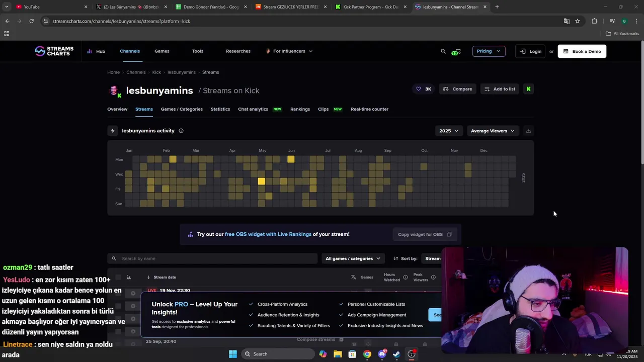Switch to the Overview tab
Screen dimensions: 644x362
(x=117, y=109)
